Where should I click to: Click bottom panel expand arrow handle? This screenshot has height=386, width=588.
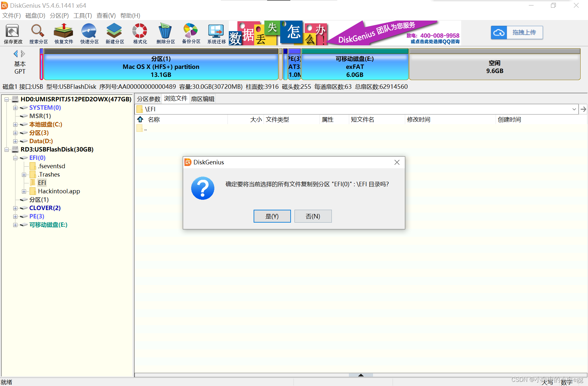[361, 375]
